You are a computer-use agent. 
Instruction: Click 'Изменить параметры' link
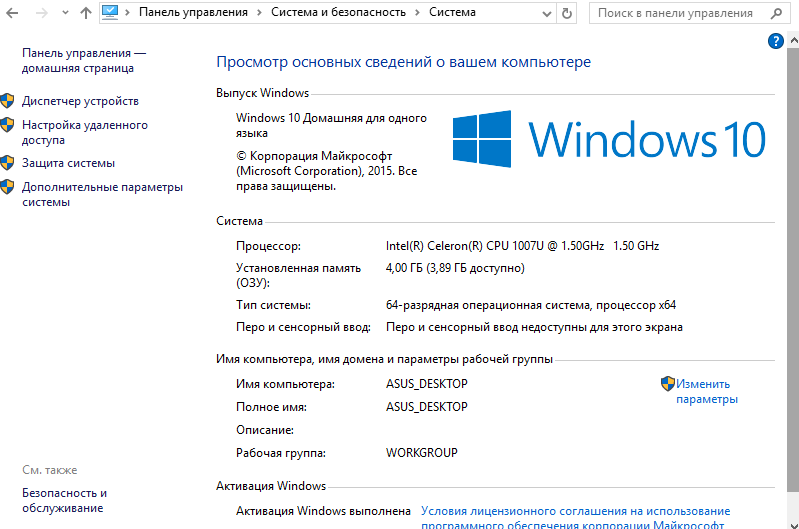707,391
